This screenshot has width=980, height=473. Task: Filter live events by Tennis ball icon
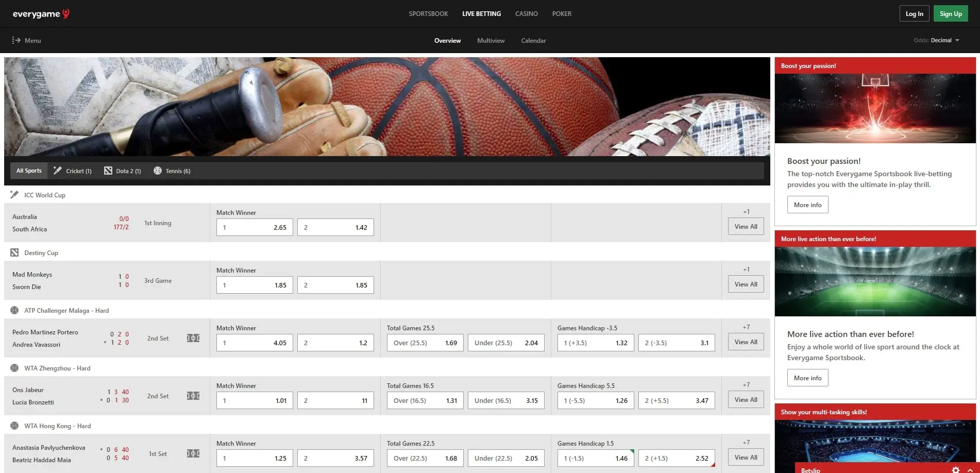tap(158, 171)
